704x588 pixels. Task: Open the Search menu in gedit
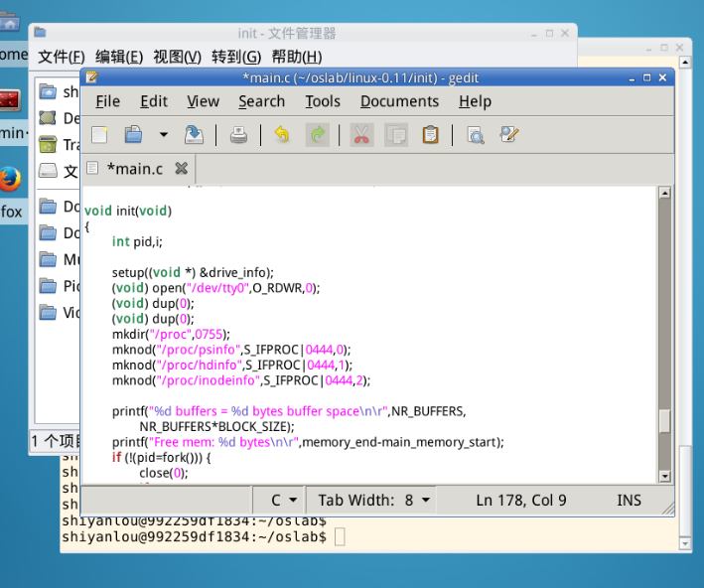coord(261,101)
